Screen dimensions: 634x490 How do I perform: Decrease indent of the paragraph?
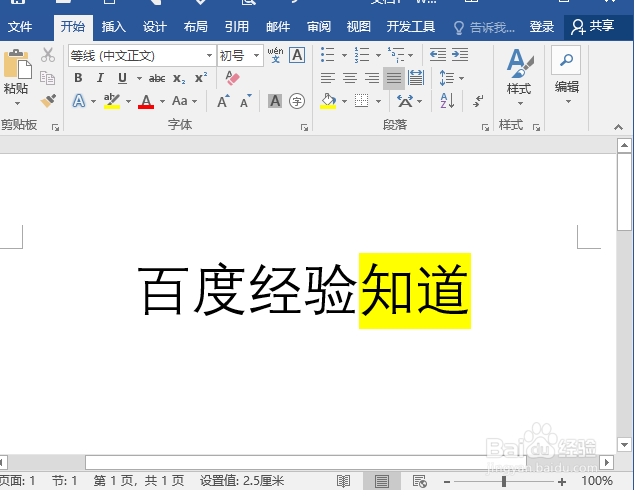(x=438, y=55)
